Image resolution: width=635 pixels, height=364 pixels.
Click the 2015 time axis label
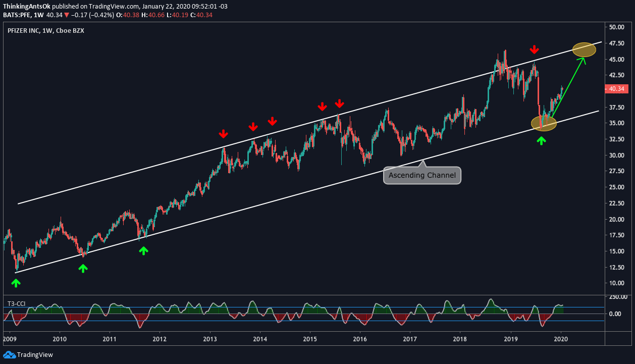pyautogui.click(x=310, y=339)
